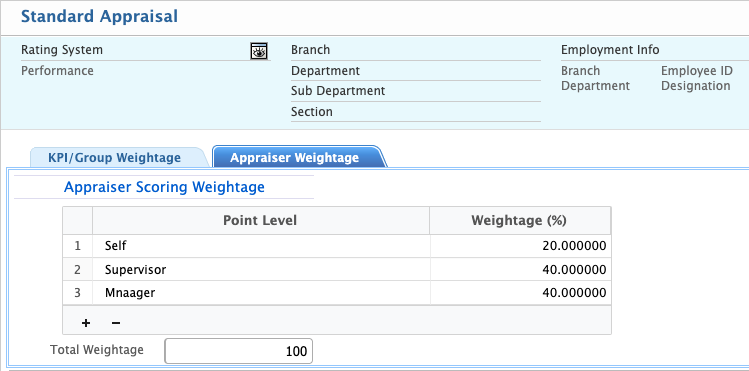The height and width of the screenshot is (371, 749).
Task: Click the Appraiser Scoring Weightage heading
Action: (x=164, y=187)
